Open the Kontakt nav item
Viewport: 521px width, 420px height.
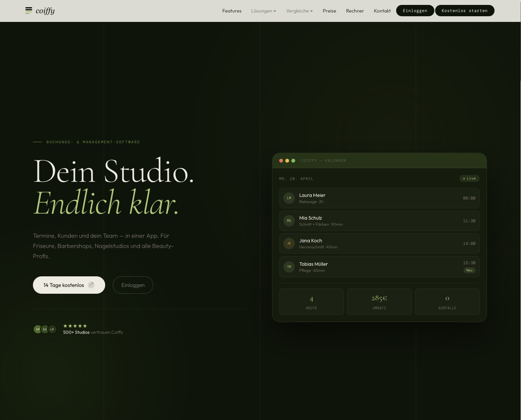coord(382,11)
